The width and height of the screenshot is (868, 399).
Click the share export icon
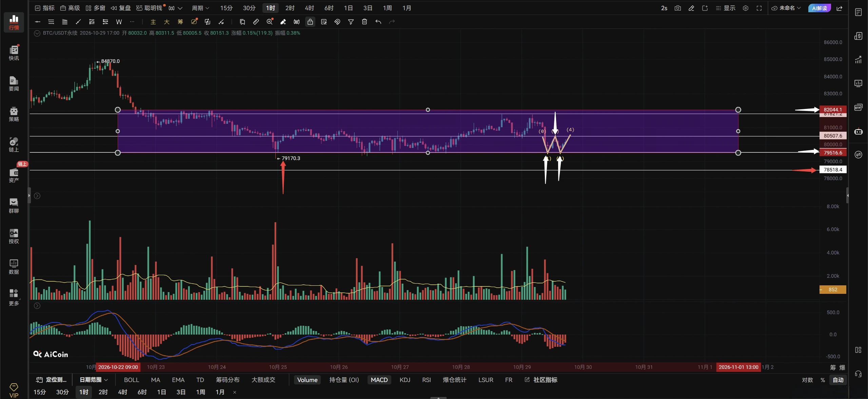click(840, 8)
